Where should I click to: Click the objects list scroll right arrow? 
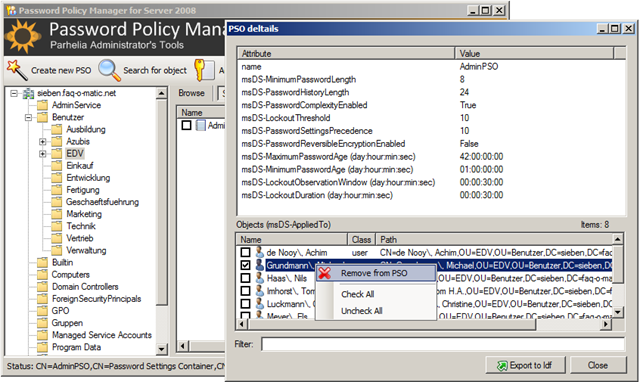tap(607, 324)
